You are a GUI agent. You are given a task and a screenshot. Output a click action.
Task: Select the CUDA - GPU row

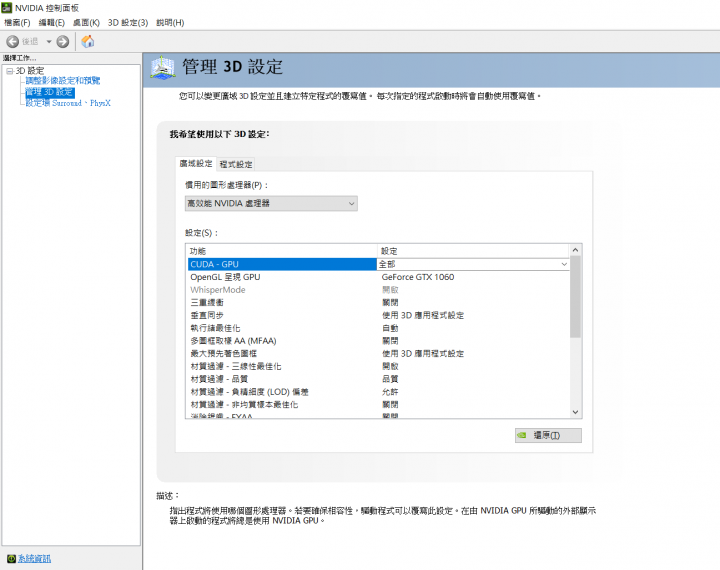coord(282,264)
